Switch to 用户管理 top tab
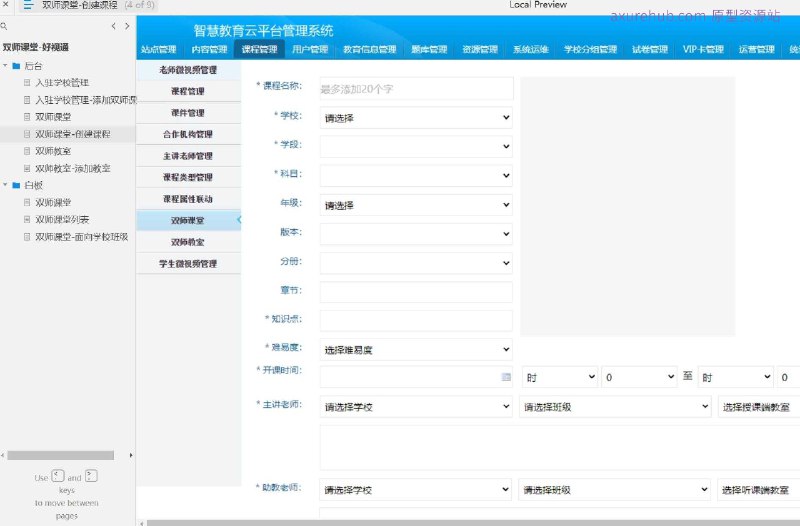The width and height of the screenshot is (800, 526). [x=310, y=49]
